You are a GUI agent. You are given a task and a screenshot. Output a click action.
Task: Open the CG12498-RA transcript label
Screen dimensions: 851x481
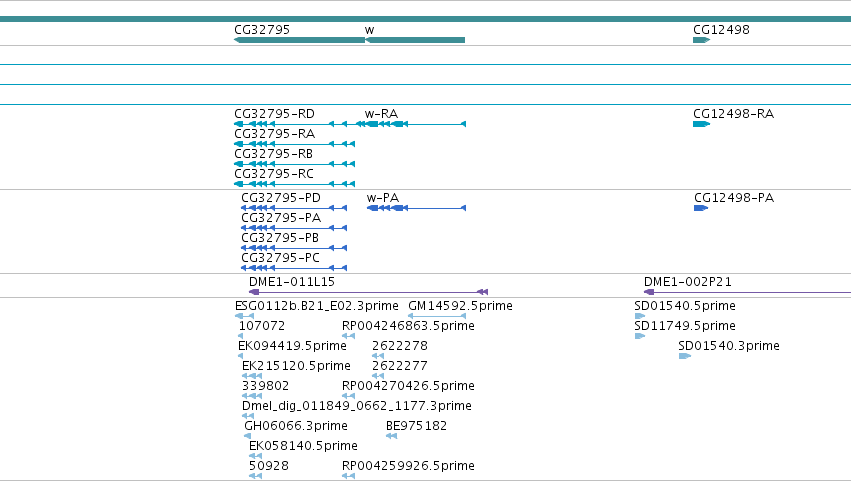(x=734, y=114)
